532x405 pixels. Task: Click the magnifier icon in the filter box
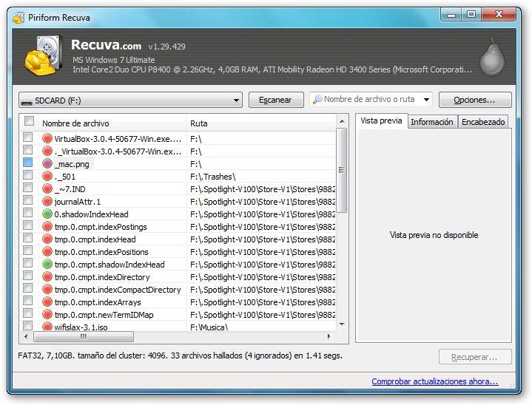click(317, 99)
